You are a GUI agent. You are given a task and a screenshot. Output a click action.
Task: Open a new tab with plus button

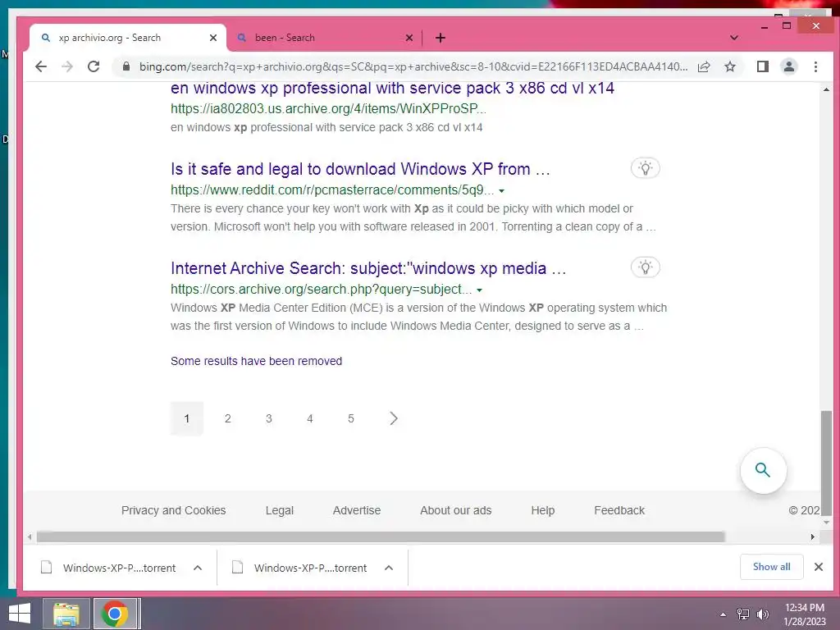441,38
